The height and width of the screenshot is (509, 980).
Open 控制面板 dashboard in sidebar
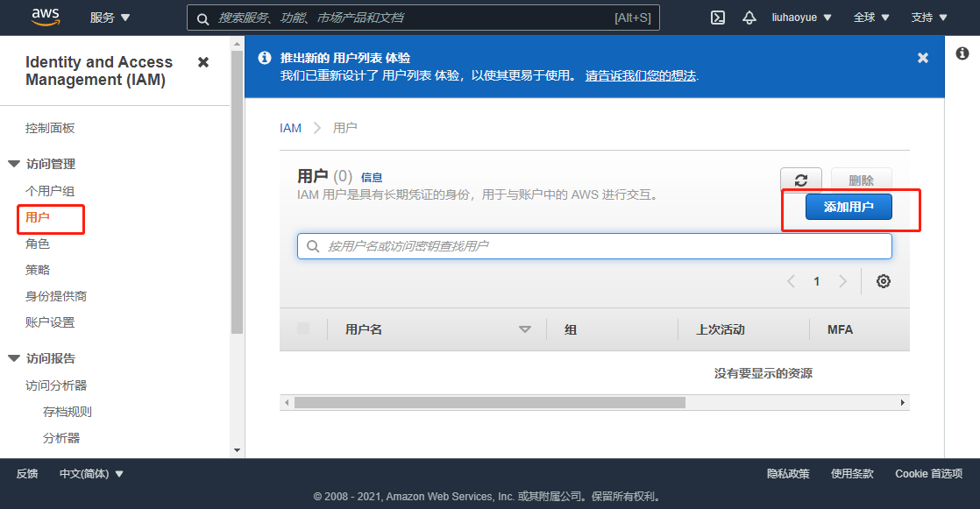[x=50, y=128]
